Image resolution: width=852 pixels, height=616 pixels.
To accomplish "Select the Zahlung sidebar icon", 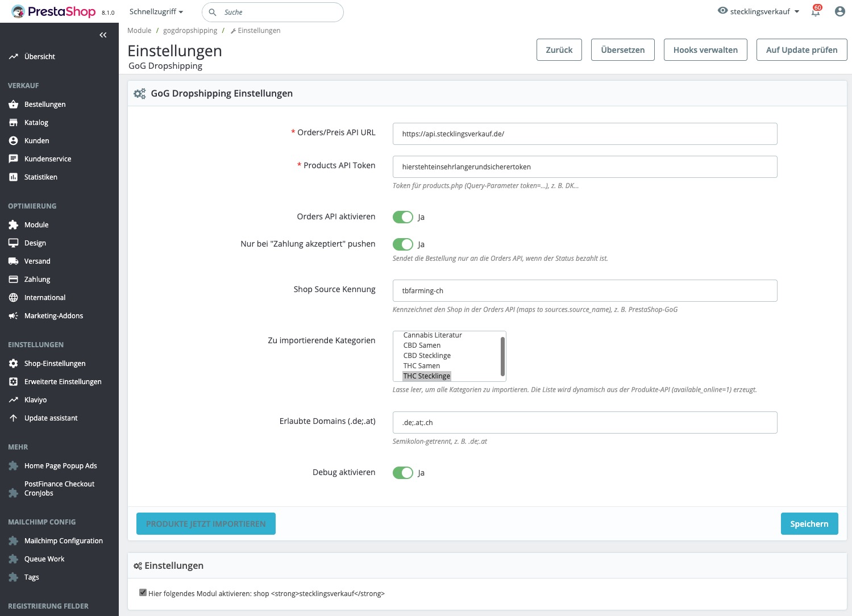I will coord(14,279).
